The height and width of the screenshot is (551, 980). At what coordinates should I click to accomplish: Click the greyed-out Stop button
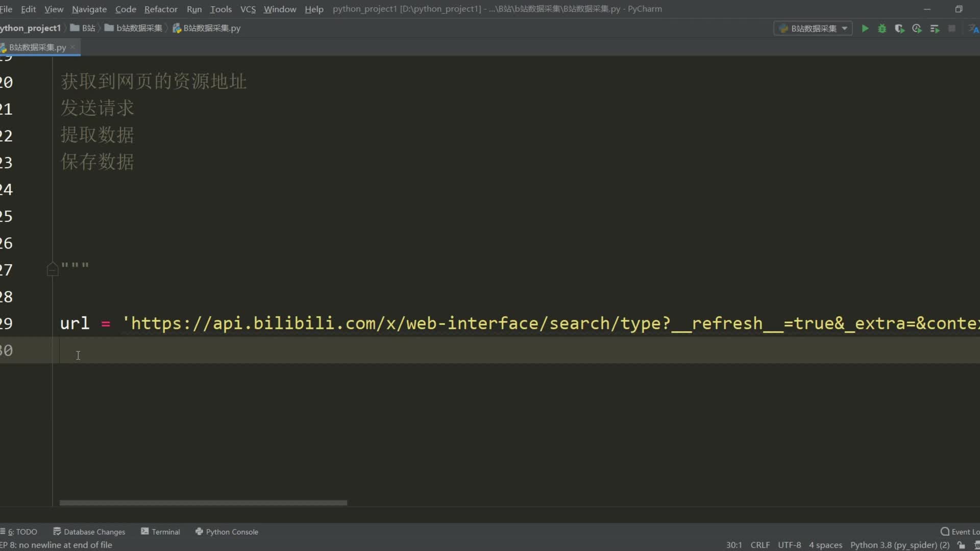coord(952,29)
